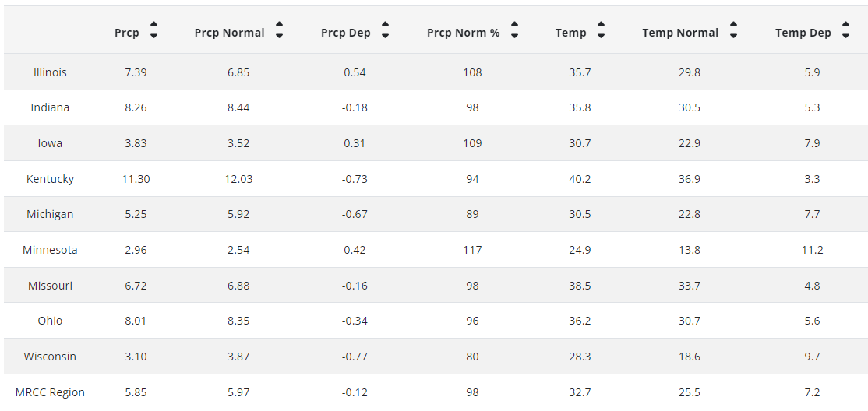The image size is (868, 411).
Task: Click the Temp Dep header label
Action: click(x=803, y=33)
